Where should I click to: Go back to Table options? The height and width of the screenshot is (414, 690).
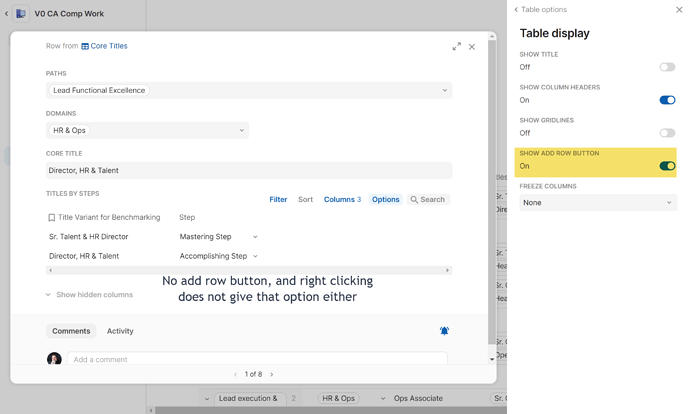tap(540, 9)
